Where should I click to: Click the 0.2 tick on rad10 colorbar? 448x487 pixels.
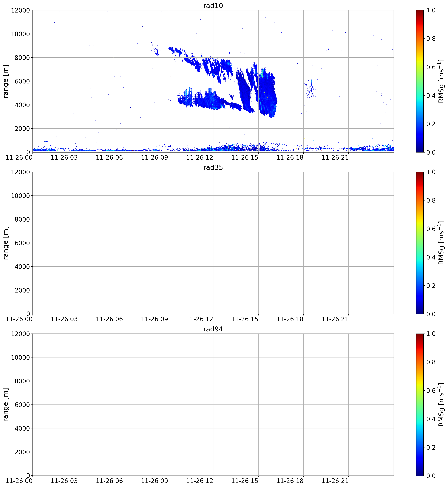(x=431, y=124)
